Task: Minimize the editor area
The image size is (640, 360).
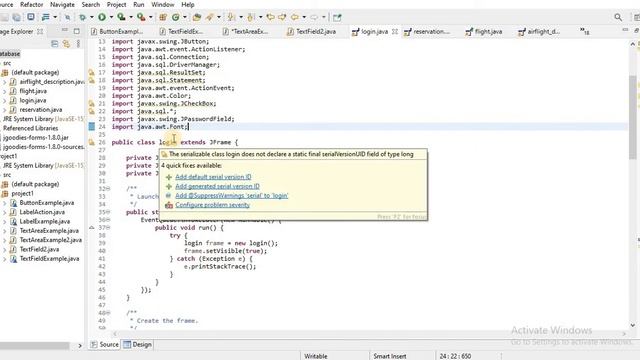Action: 625,30
